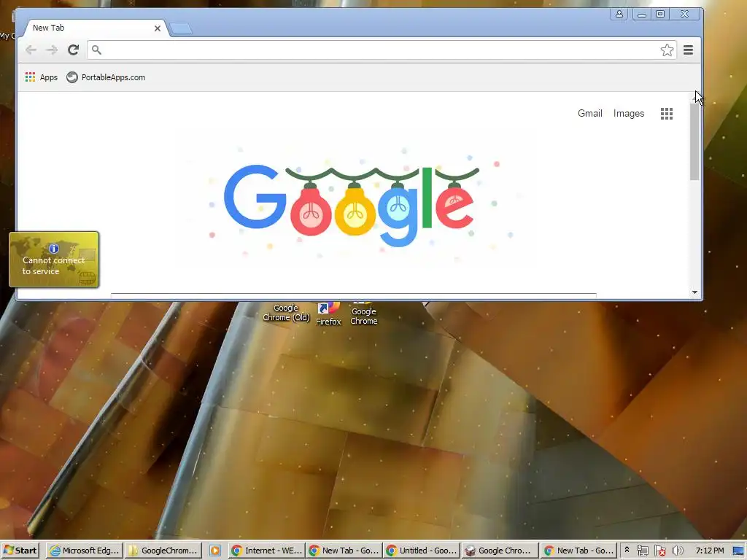Image resolution: width=747 pixels, height=560 pixels.
Task: Open the Gmail link
Action: (589, 113)
